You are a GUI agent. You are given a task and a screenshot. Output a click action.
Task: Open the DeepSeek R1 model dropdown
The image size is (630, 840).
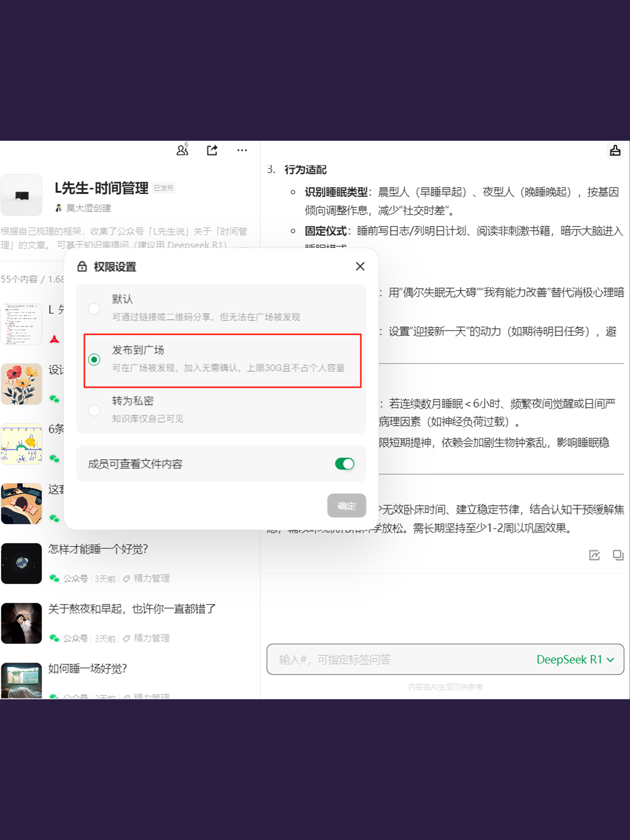click(575, 659)
